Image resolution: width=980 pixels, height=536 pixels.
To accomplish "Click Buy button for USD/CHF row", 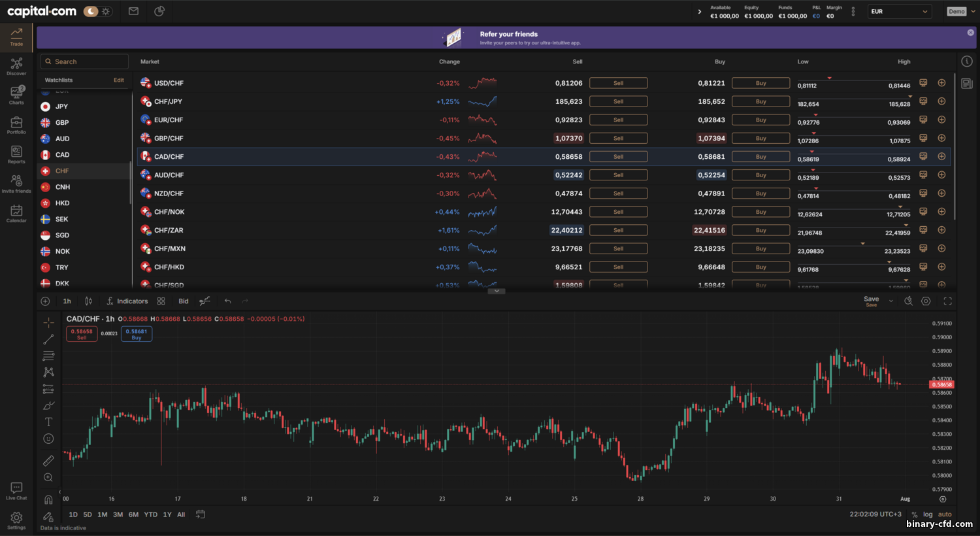I will 760,83.
